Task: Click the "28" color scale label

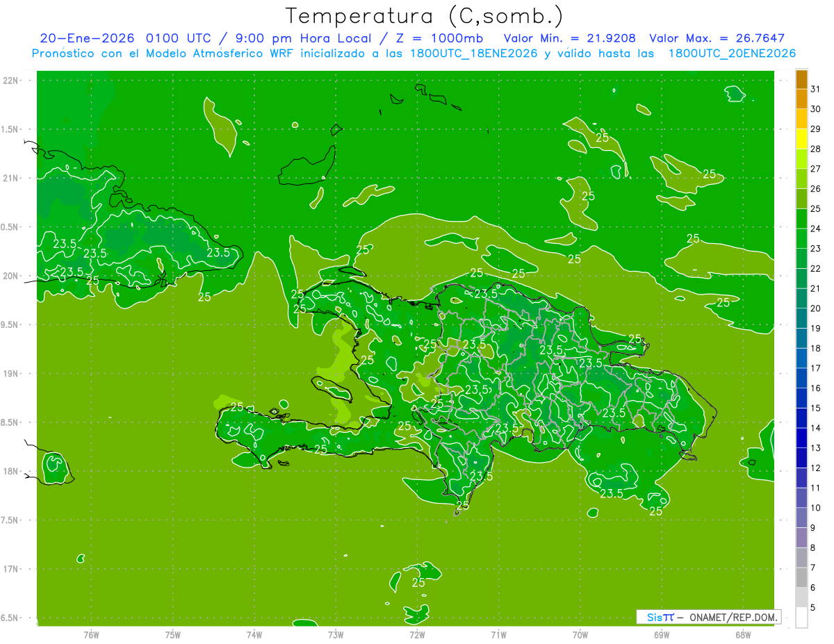Action: tap(816, 149)
